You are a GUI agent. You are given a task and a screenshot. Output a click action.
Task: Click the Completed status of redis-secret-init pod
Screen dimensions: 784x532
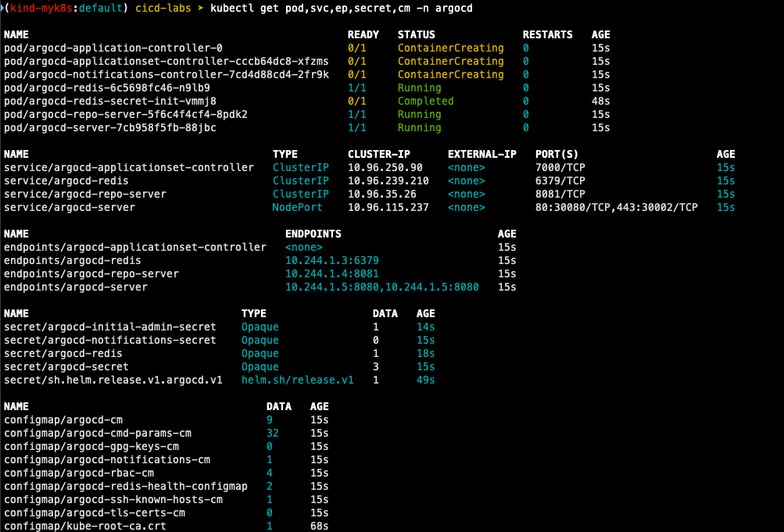coord(425,101)
